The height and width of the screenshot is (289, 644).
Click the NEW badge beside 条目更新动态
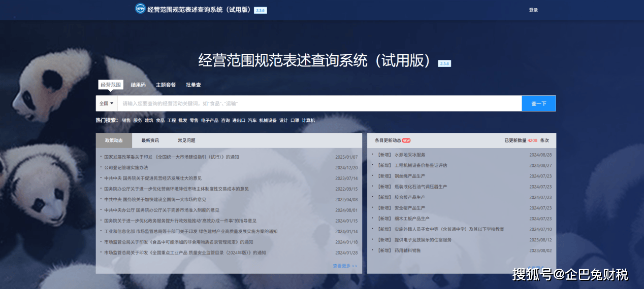406,140
